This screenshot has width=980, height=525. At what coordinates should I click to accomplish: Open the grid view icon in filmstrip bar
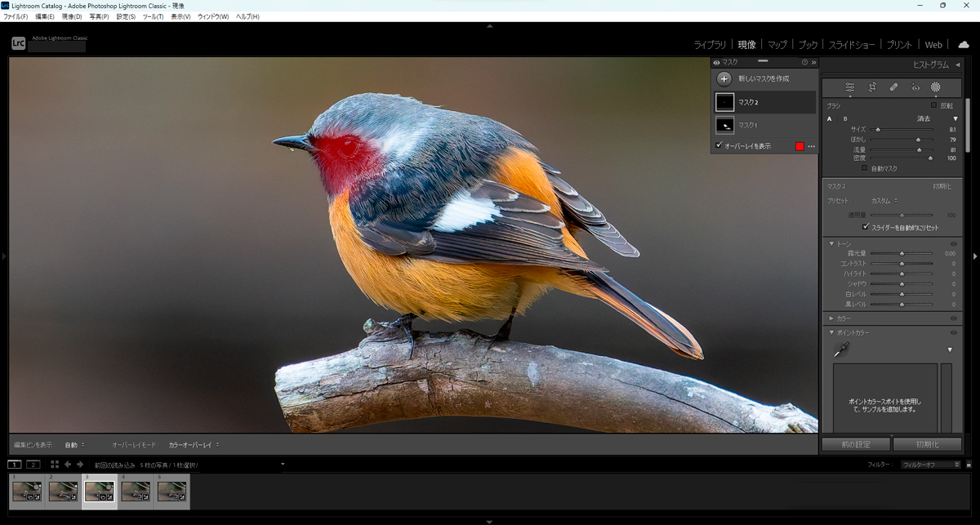coord(55,465)
